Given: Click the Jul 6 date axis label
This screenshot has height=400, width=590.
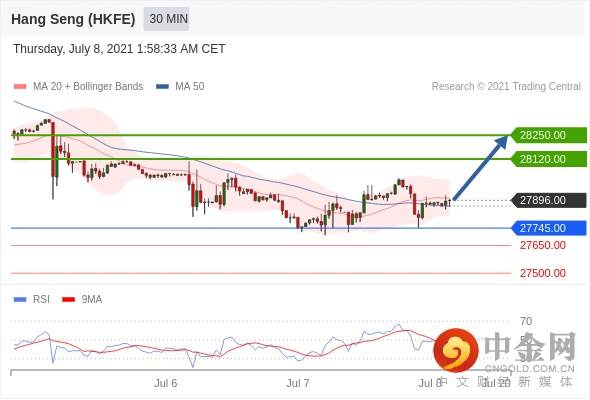Looking at the screenshot, I should 166,383.
